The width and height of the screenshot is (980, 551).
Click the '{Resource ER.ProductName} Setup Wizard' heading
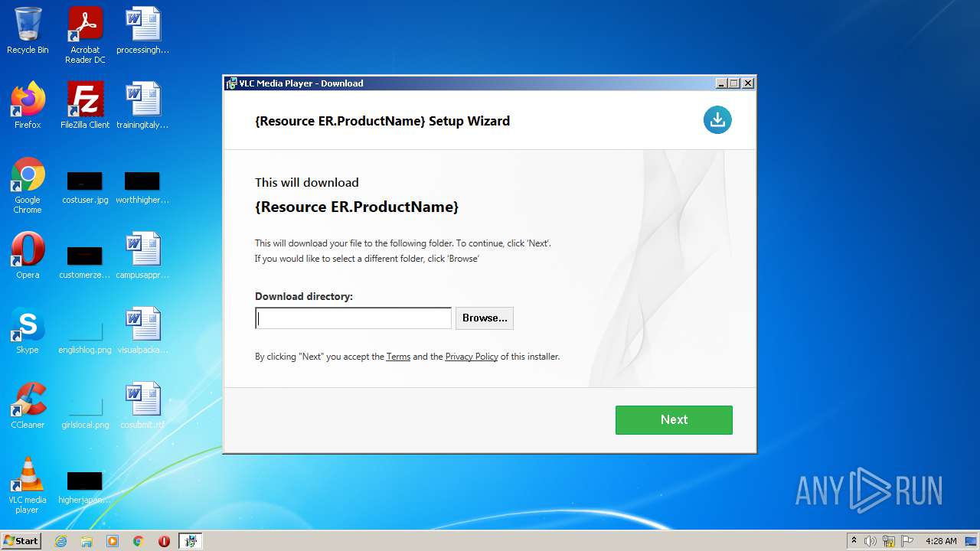[382, 121]
